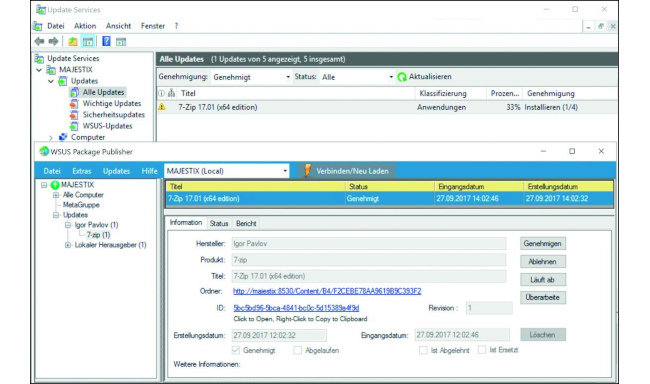
Task: Click the yellow warning icon on 7-Zip row
Action: tap(162, 107)
